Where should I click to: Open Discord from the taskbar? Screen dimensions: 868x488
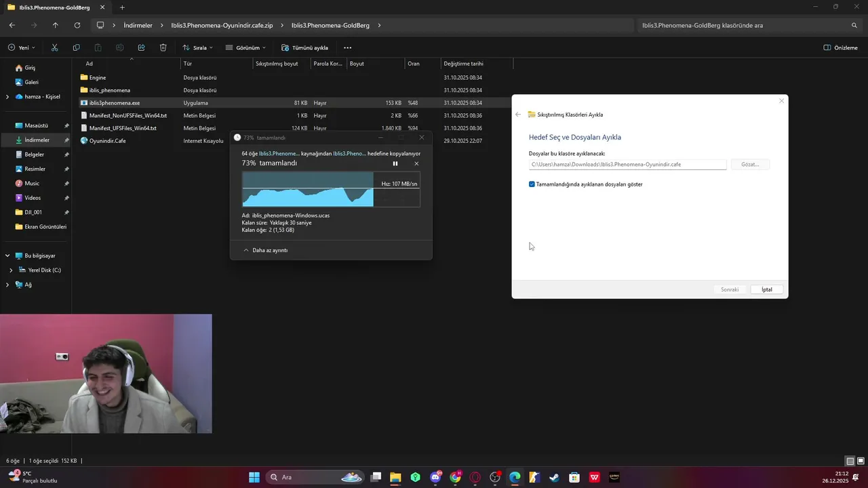[x=435, y=477]
